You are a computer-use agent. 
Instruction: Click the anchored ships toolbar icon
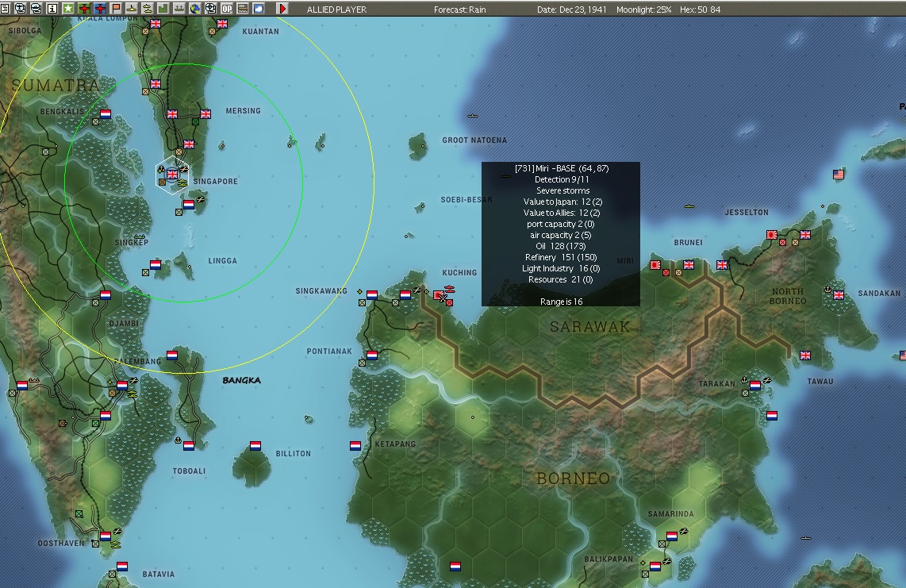(179, 8)
